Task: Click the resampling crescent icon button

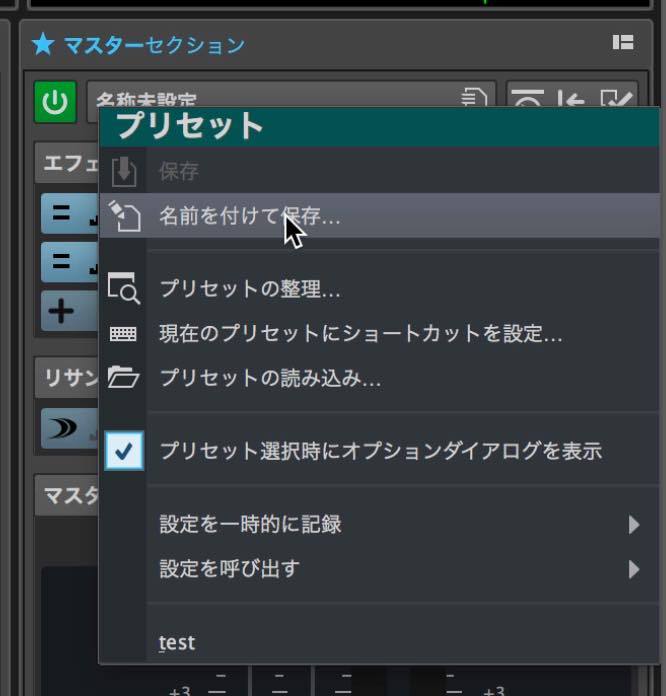Action: (x=70, y=428)
